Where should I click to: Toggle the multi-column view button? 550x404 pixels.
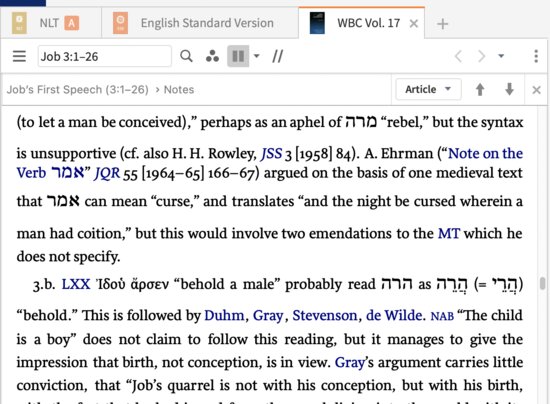(x=238, y=56)
